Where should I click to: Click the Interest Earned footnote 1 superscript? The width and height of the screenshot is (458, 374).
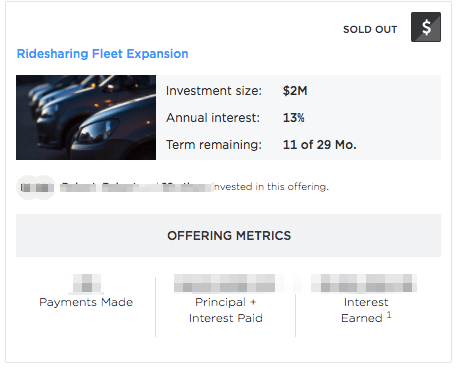pos(389,315)
